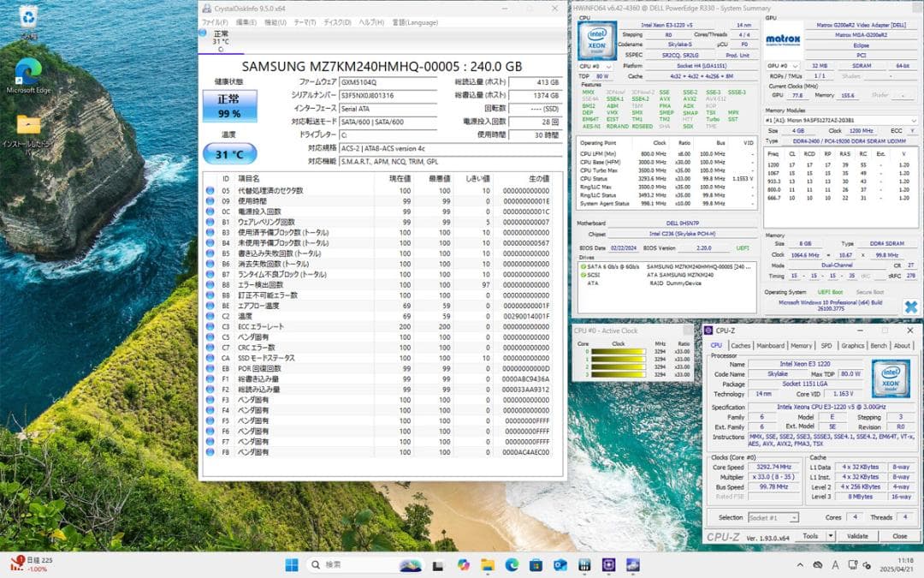Open the CPU-Z Tools dropdown arrow
Image resolution: width=924 pixels, height=578 pixels.
tap(832, 535)
